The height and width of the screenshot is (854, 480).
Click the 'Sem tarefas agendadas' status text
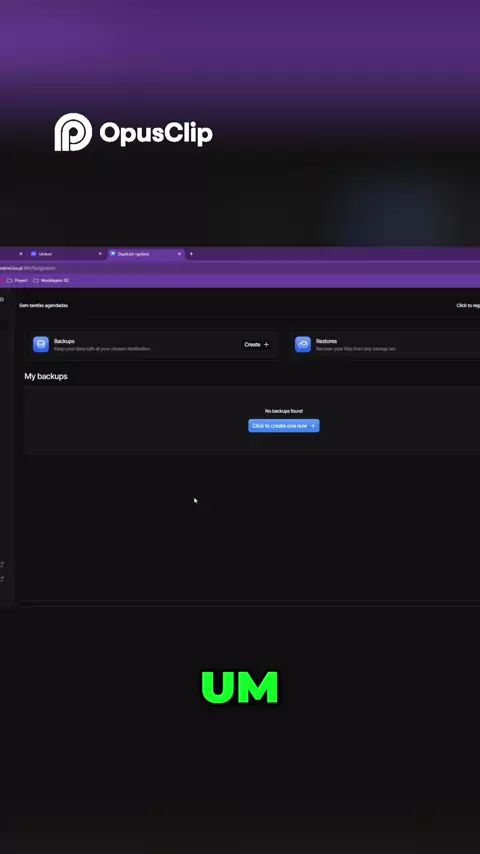(x=44, y=306)
